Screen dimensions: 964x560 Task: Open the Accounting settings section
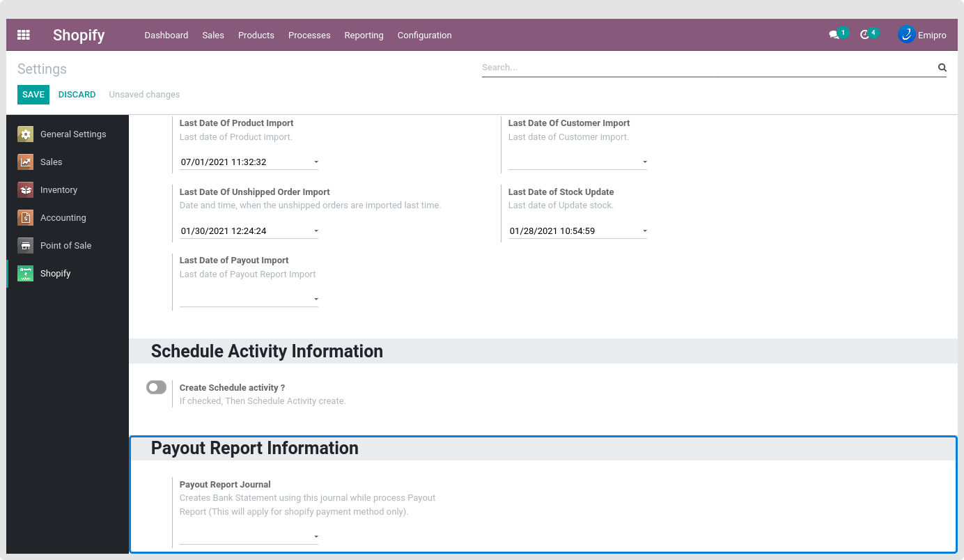(x=63, y=218)
